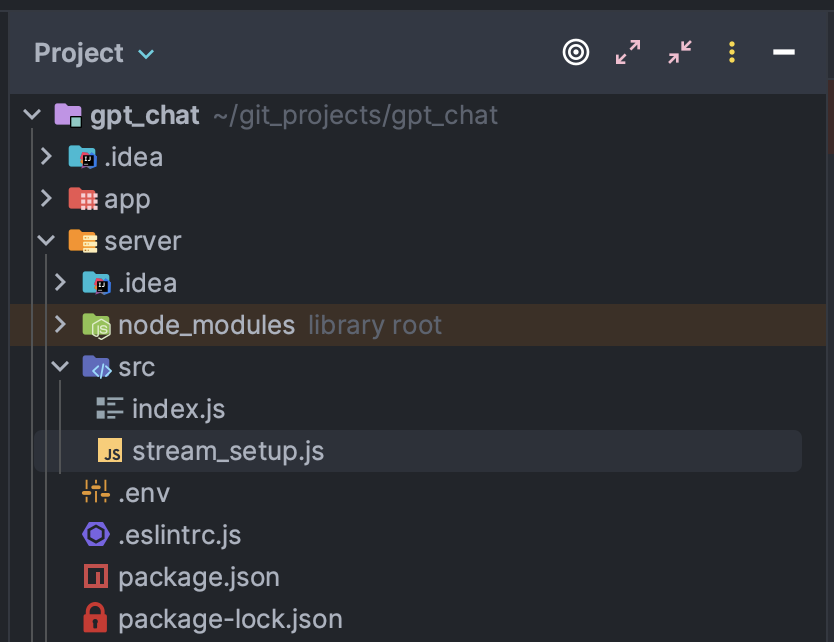Image resolution: width=834 pixels, height=642 pixels.
Task: Click the Expand All arrows icon
Action: 628,52
